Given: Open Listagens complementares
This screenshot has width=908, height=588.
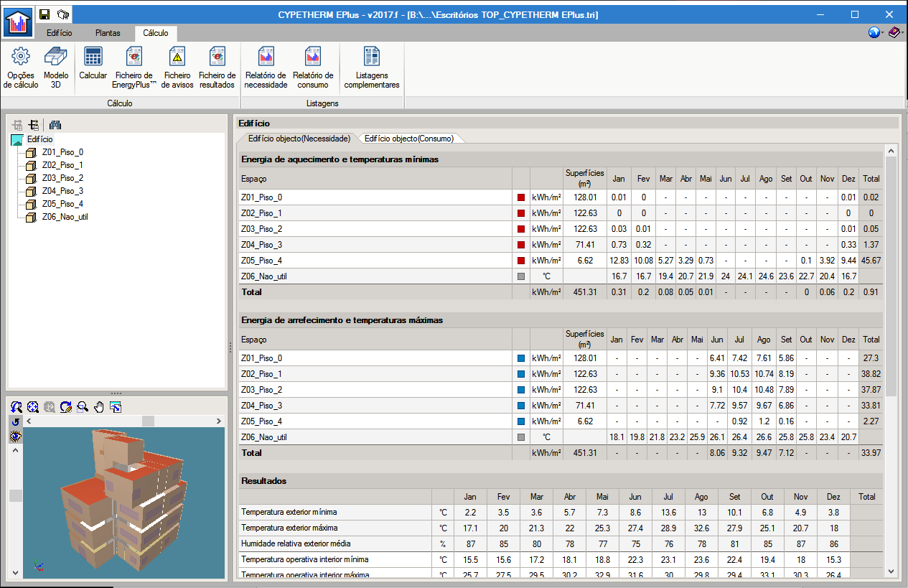Looking at the screenshot, I should (x=372, y=67).
